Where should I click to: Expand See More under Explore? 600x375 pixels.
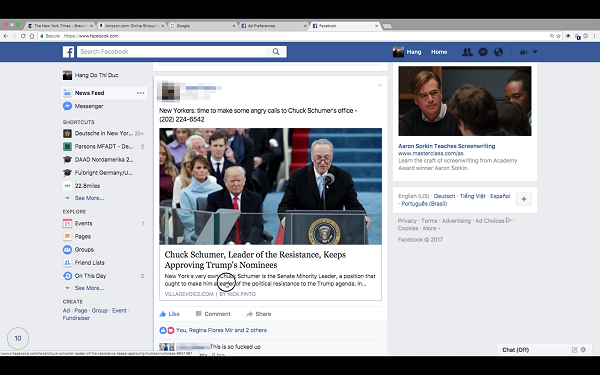89,288
